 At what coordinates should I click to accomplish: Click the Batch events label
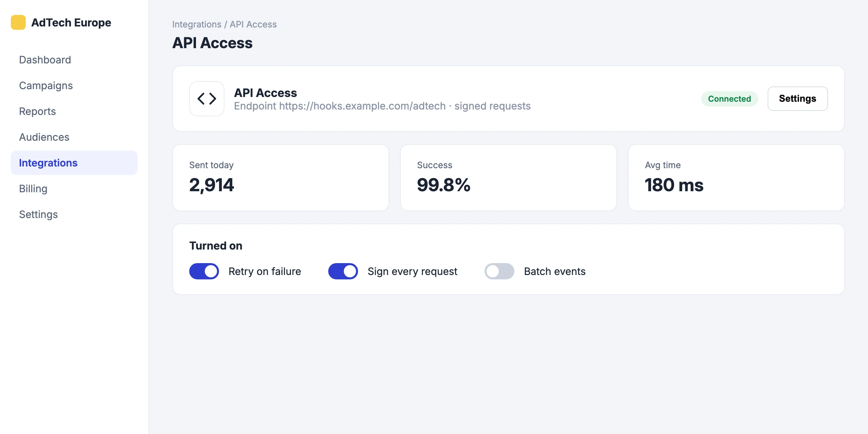[555, 272]
